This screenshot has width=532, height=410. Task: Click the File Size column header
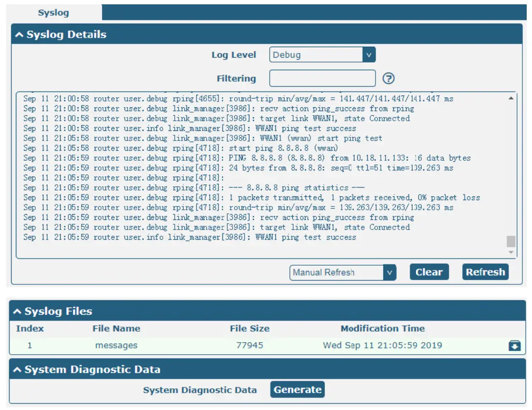(x=249, y=329)
